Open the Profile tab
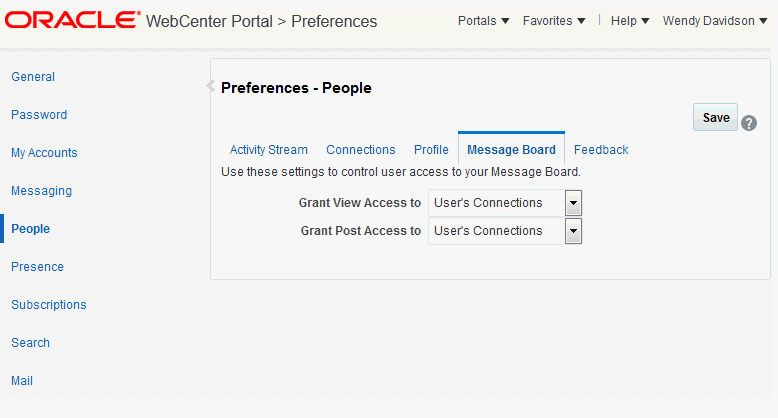Screen dimensions: 778x418 coord(431,150)
